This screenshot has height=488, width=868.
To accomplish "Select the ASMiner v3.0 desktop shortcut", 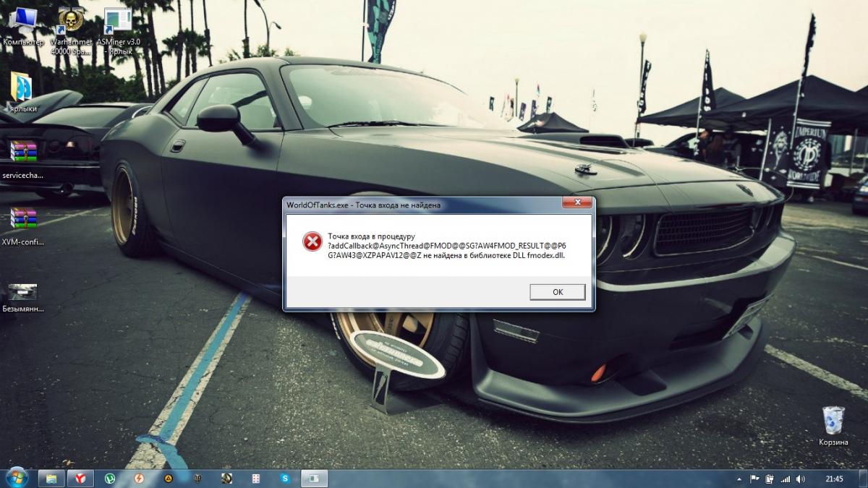I will pos(118,20).
